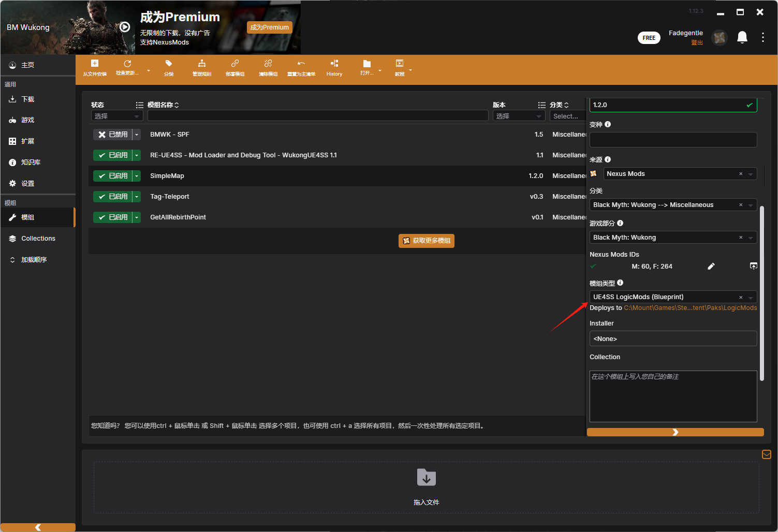778x532 pixels.
Task: Open 加载顺序 load order in sidebar
Action: pos(38,260)
